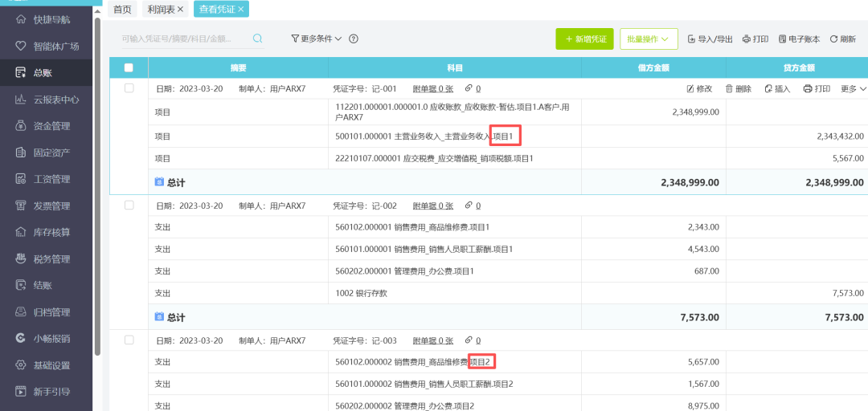
Task: Expand 更多 on voucher 记-001
Action: [x=853, y=89]
